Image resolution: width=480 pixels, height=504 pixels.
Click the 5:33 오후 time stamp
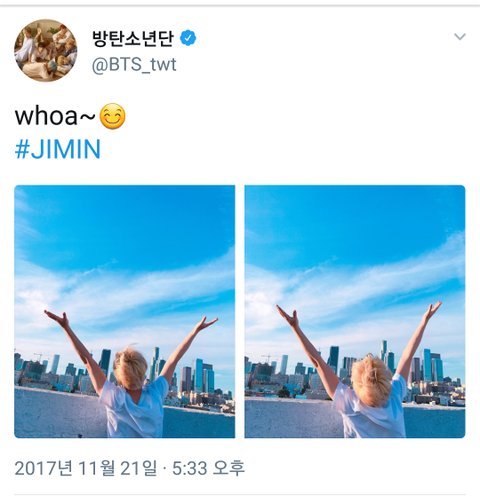coord(208,468)
